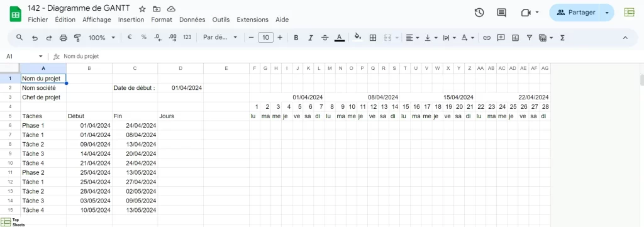Increase decimal places

(172, 37)
